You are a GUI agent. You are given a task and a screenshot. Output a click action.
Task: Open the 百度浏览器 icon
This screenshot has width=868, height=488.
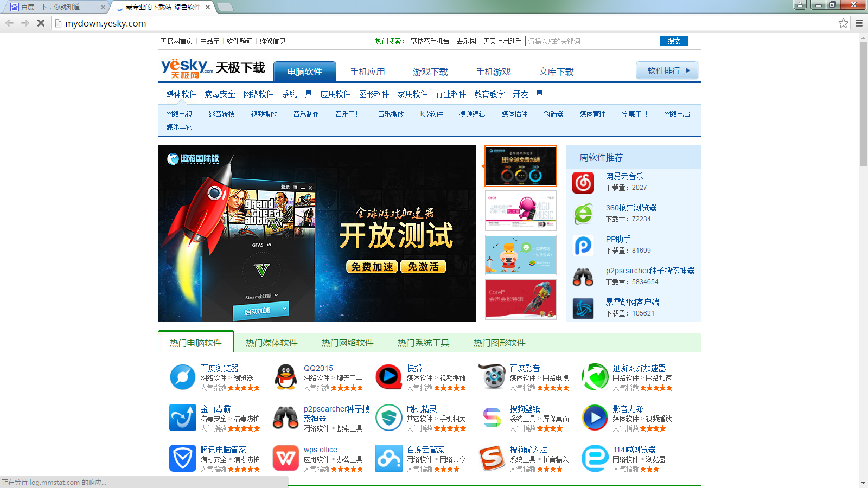(x=183, y=377)
